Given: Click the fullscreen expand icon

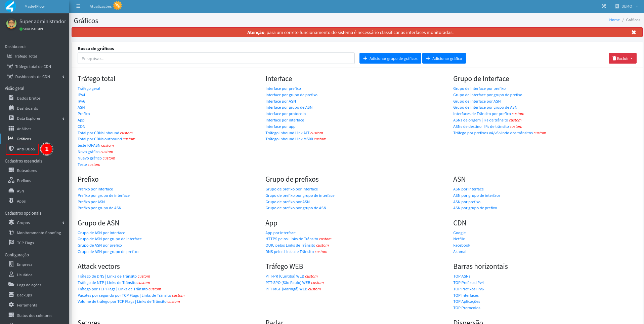Looking at the screenshot, I should (604, 6).
